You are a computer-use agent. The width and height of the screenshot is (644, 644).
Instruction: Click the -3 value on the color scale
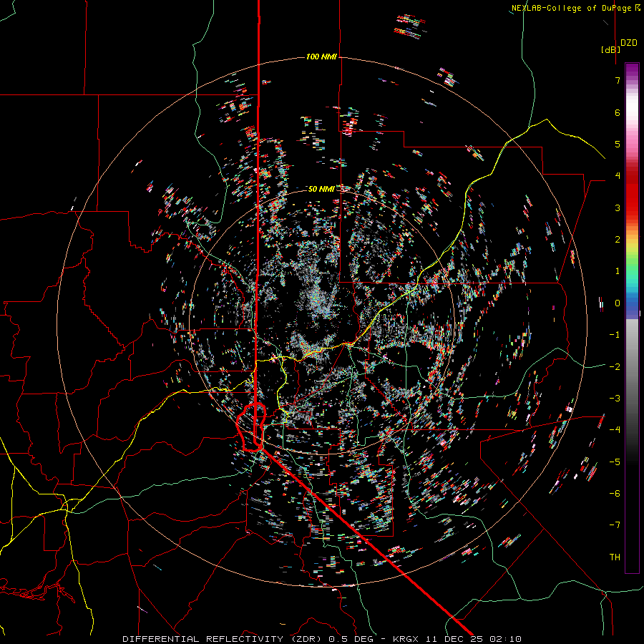coord(615,399)
